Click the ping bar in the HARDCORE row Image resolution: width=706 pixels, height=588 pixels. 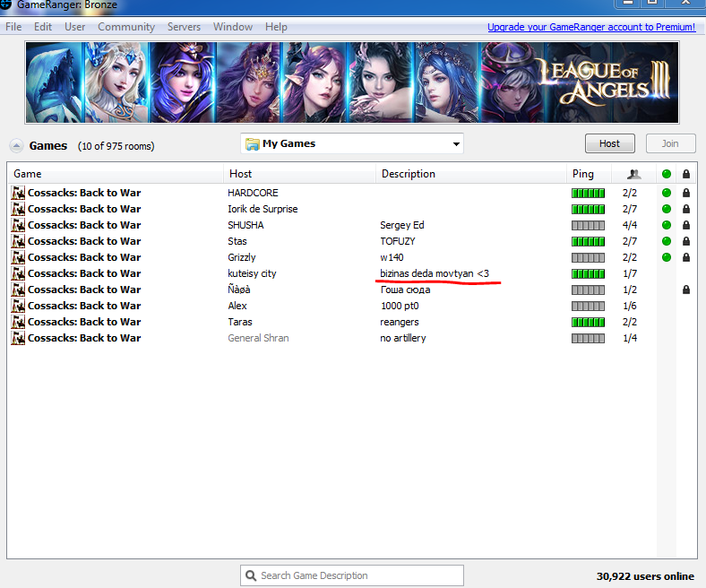pyautogui.click(x=588, y=194)
